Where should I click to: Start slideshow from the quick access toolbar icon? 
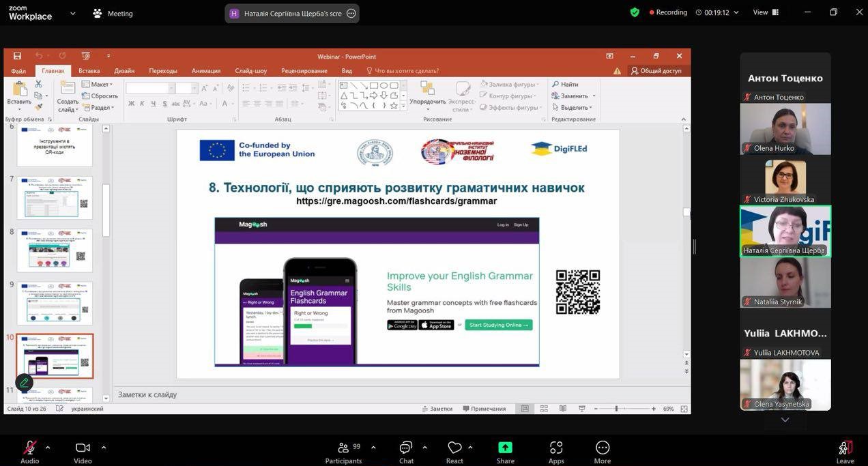pos(85,56)
